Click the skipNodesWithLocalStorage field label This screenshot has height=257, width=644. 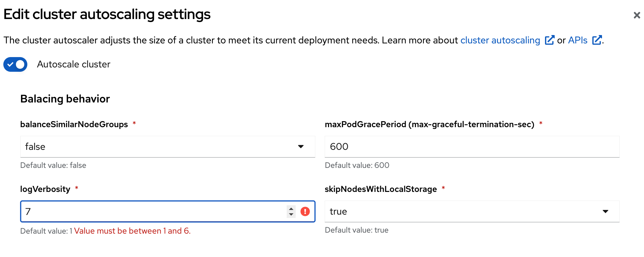click(381, 189)
